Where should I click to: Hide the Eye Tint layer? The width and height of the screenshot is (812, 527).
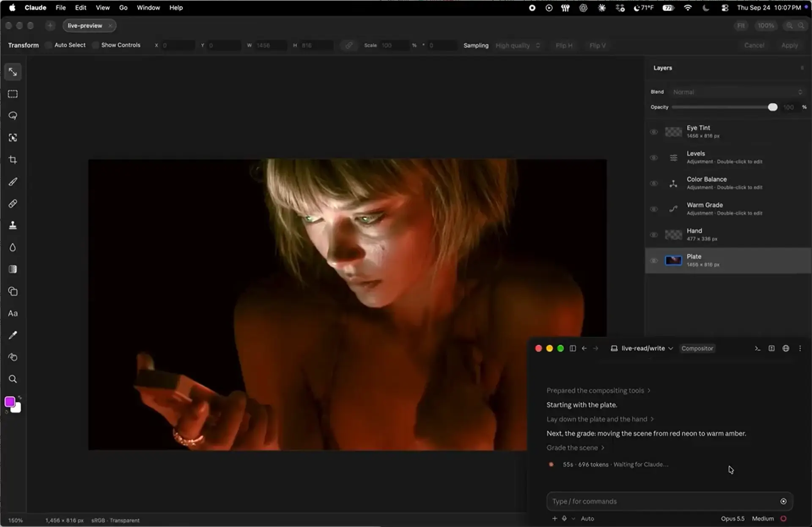654,132
